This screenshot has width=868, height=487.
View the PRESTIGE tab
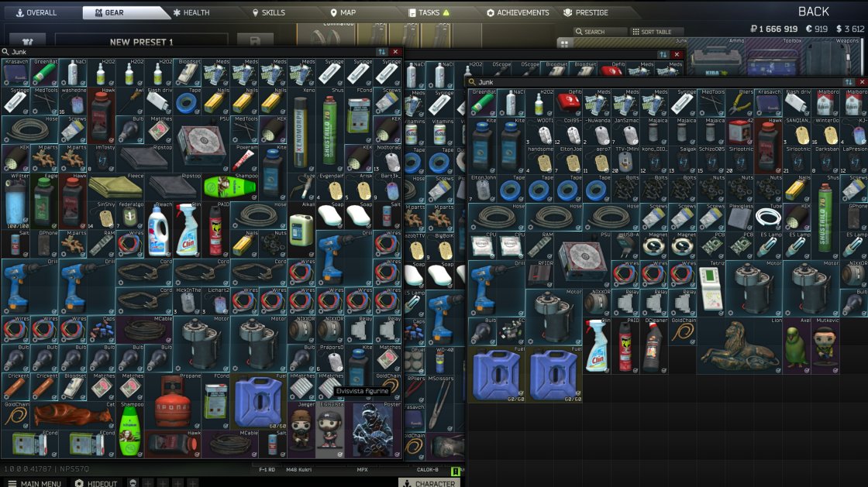[x=586, y=12]
